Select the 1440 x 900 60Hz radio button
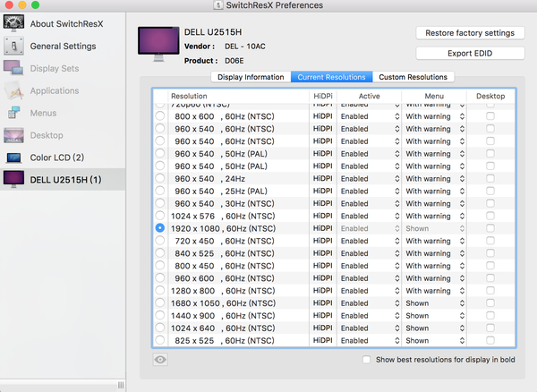 [160, 315]
